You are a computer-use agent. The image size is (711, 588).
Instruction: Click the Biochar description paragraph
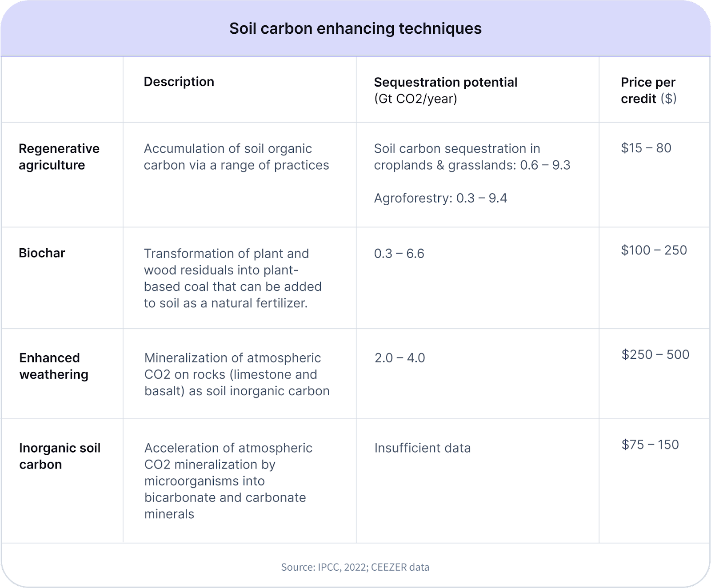(x=232, y=278)
